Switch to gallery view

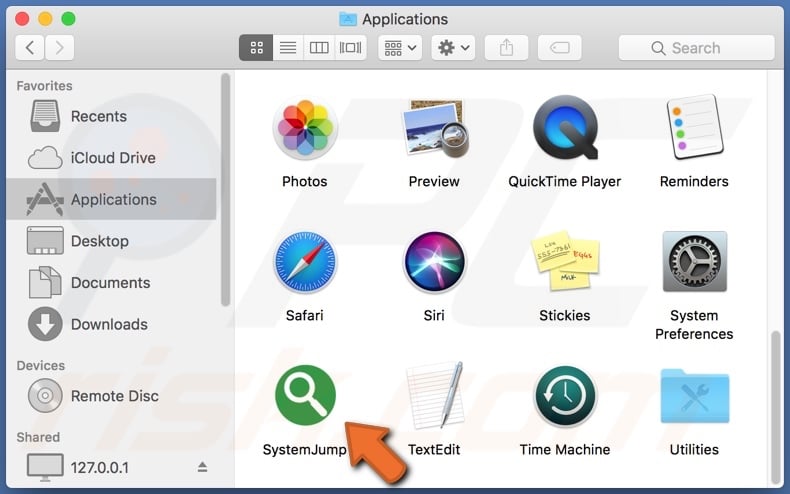(x=350, y=48)
